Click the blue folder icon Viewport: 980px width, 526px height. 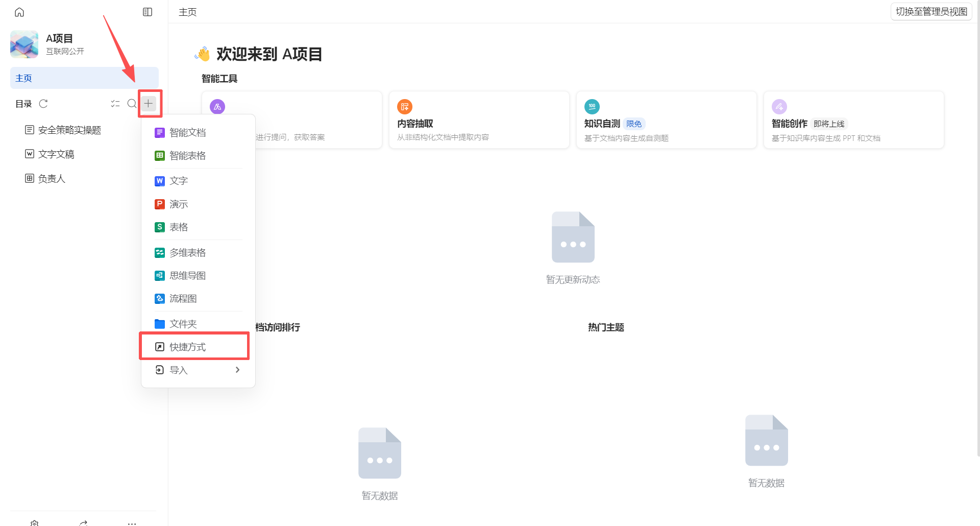(160, 324)
